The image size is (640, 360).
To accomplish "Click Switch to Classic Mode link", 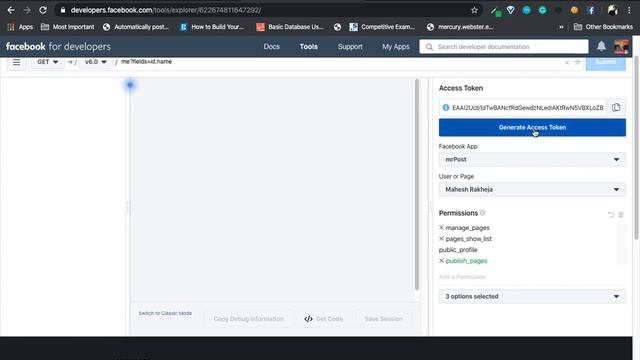I will (165, 313).
